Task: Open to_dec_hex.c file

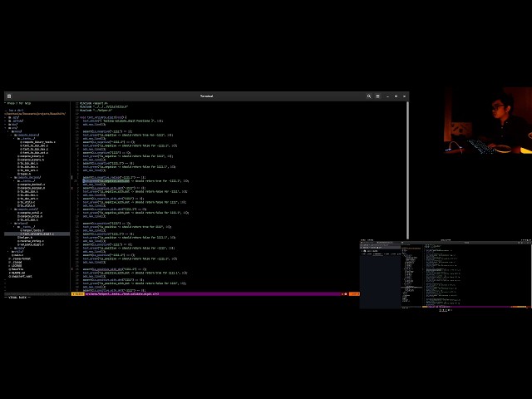Action: [27, 195]
